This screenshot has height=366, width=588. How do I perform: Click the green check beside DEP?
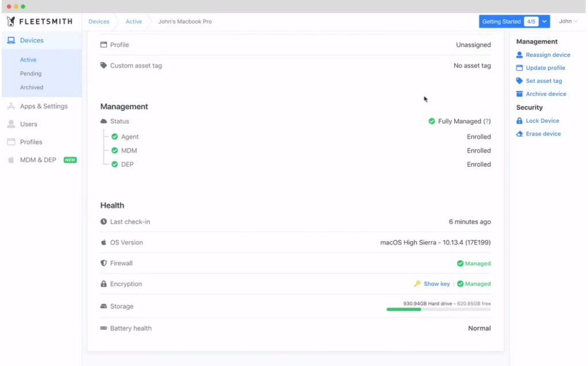point(115,164)
